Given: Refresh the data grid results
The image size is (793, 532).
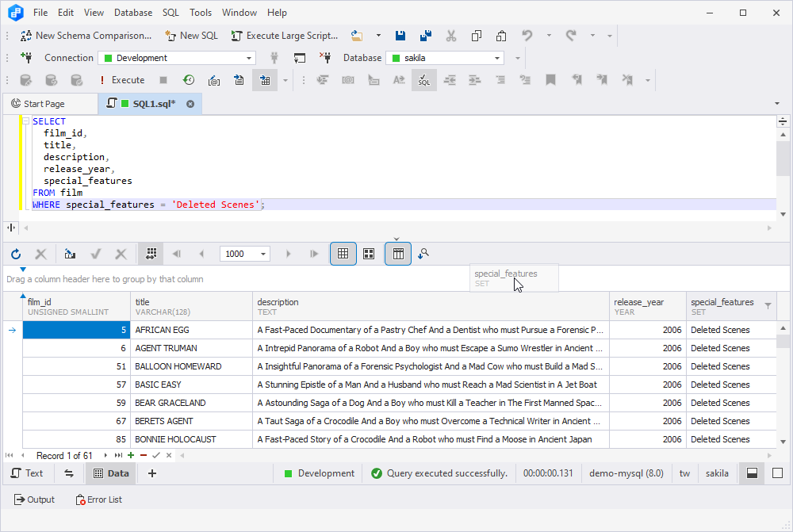Looking at the screenshot, I should tap(16, 254).
